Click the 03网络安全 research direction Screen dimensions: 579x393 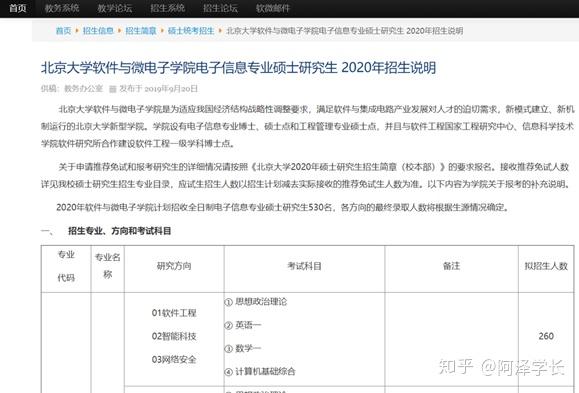coord(174,360)
